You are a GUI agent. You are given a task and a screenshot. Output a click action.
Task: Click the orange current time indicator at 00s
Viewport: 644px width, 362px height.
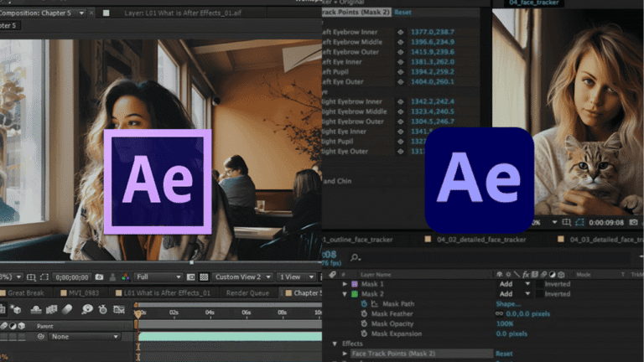pyautogui.click(x=138, y=313)
